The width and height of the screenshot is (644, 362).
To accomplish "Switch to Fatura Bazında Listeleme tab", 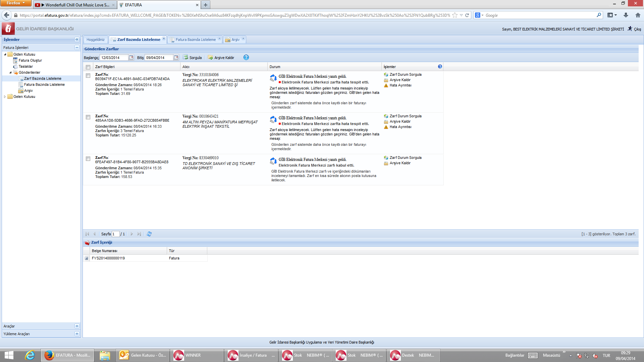I will coord(196,40).
